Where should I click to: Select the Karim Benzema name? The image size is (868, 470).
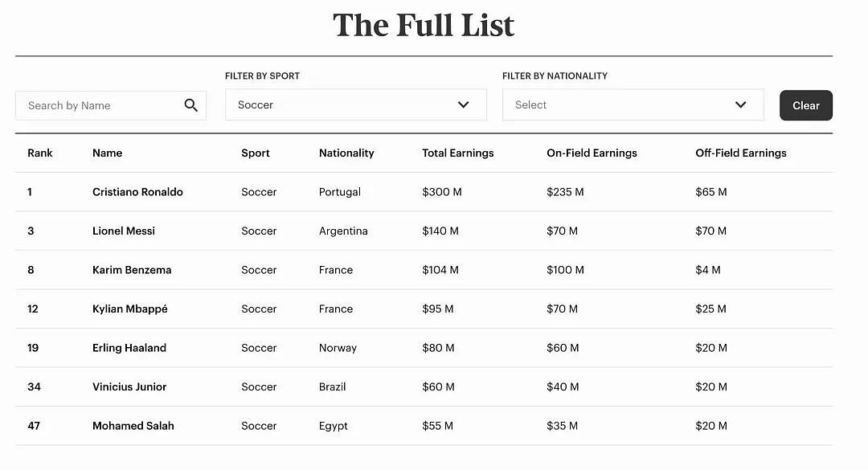132,270
